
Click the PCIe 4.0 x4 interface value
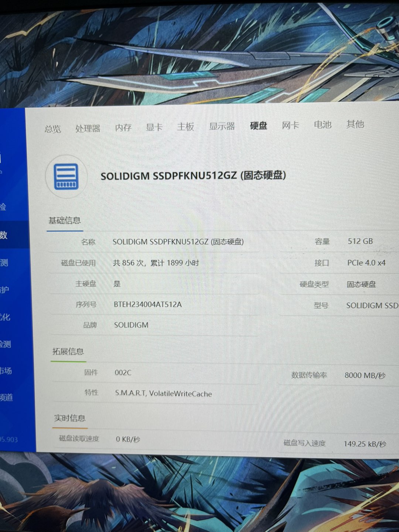click(366, 263)
